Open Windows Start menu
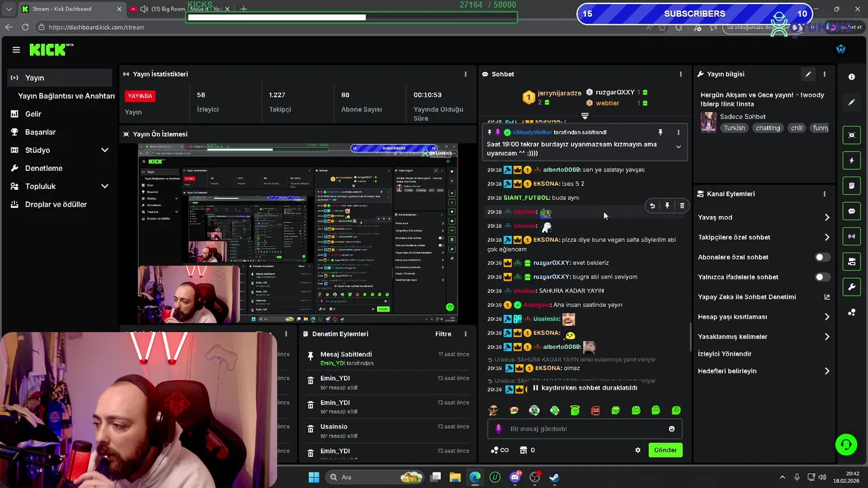Viewport: 868px width, 488px height. [313, 477]
